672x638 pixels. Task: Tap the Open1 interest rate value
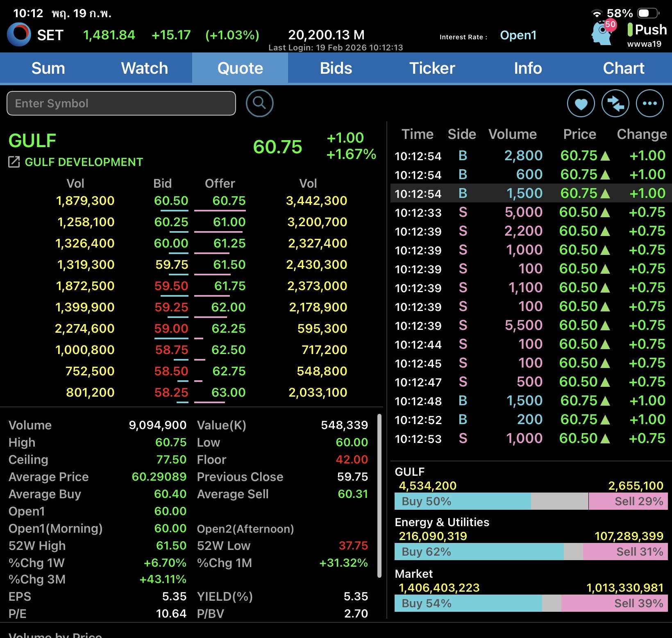(x=518, y=35)
